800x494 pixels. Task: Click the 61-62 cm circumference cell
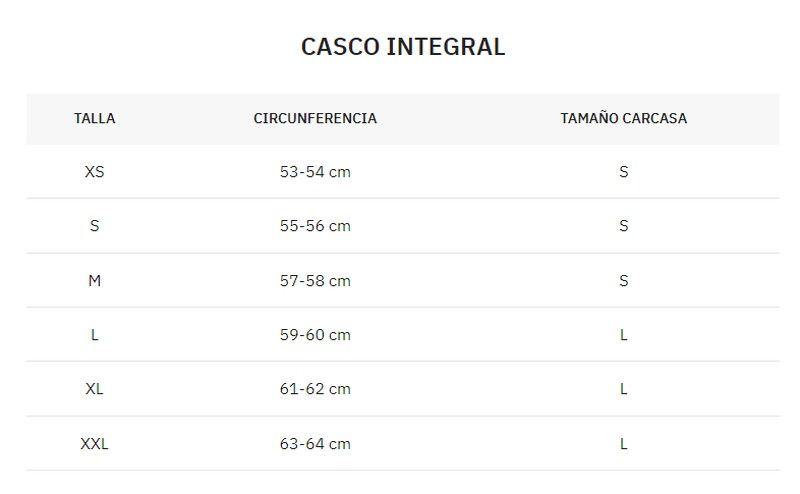[x=315, y=389]
